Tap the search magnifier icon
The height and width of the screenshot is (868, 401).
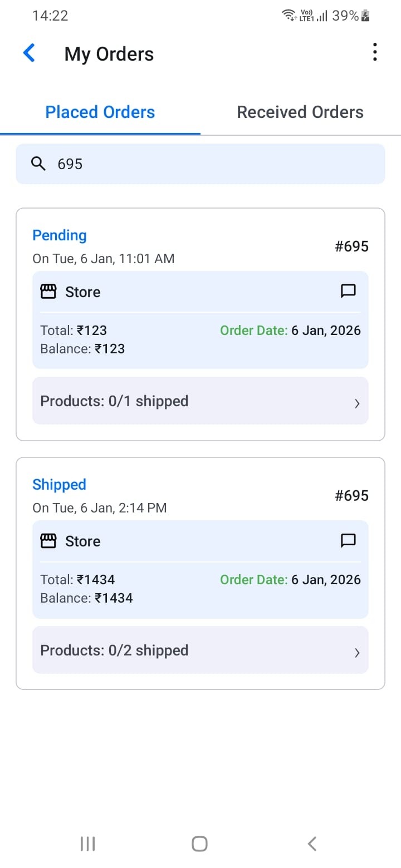point(38,164)
